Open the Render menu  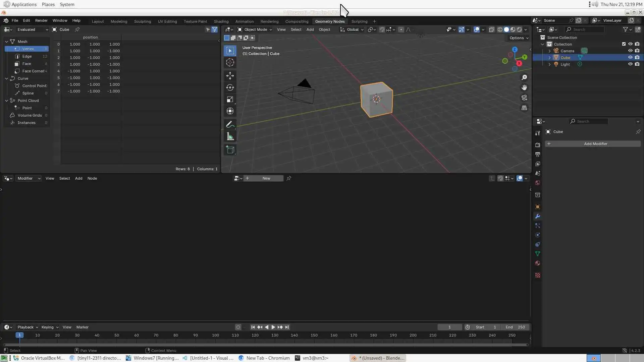(x=41, y=20)
